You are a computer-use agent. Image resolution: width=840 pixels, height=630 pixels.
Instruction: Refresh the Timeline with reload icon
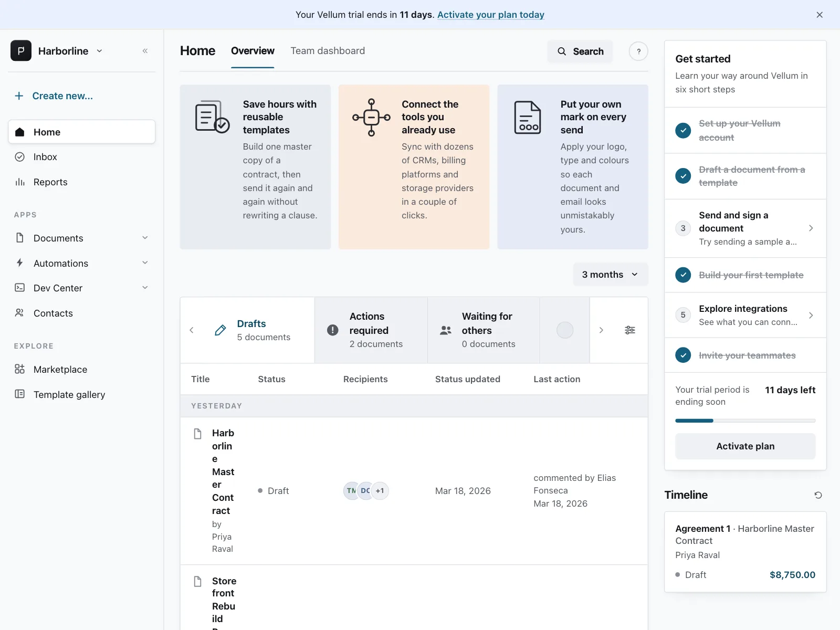[x=818, y=495]
